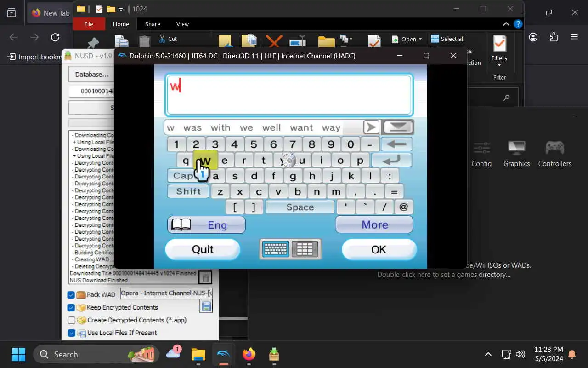Open the Share ribbon tab
This screenshot has width=588, height=368.
(x=153, y=24)
